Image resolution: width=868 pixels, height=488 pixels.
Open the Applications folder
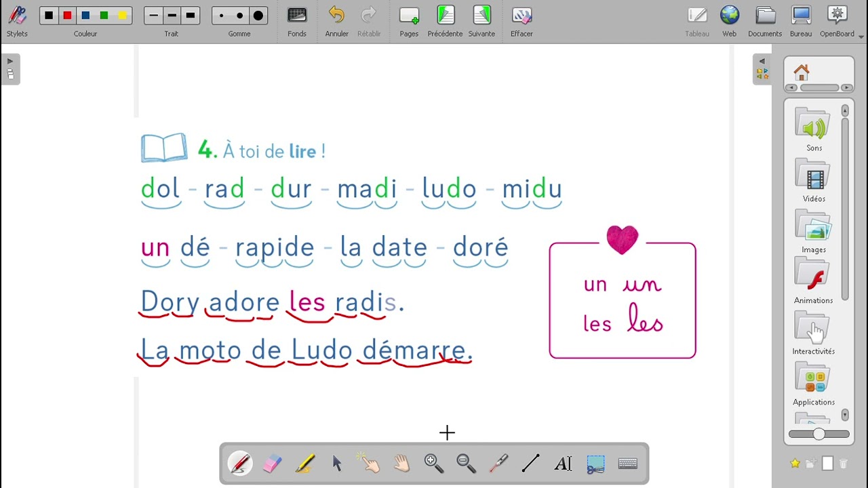pos(814,384)
